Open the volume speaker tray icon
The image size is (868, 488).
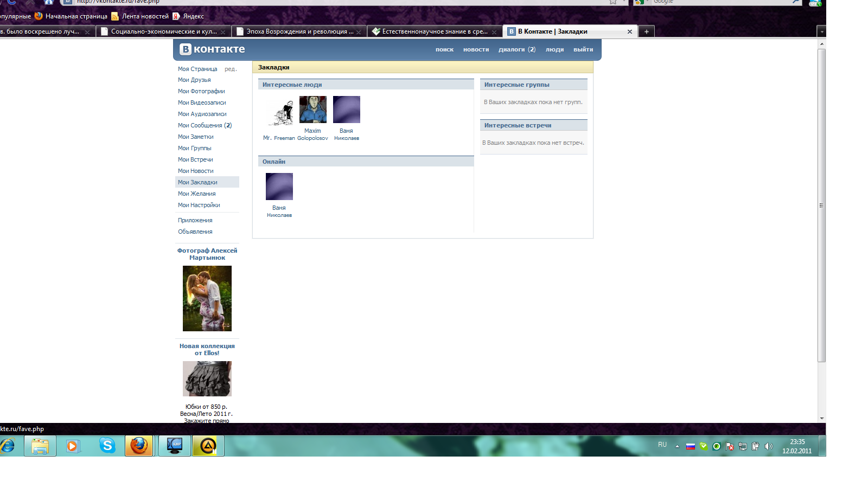coord(768,446)
